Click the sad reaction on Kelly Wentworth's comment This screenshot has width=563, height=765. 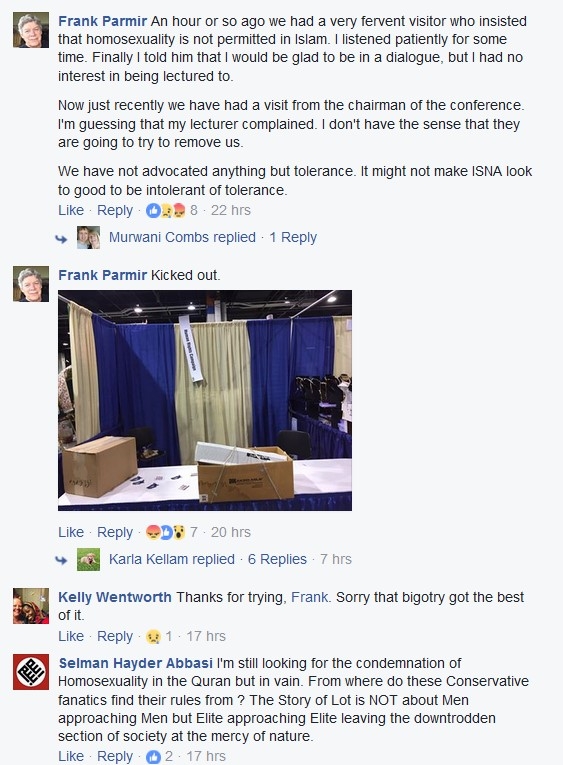153,637
